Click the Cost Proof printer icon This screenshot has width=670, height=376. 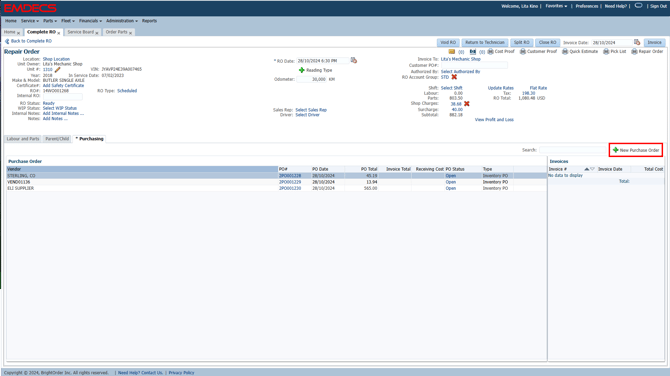click(491, 51)
